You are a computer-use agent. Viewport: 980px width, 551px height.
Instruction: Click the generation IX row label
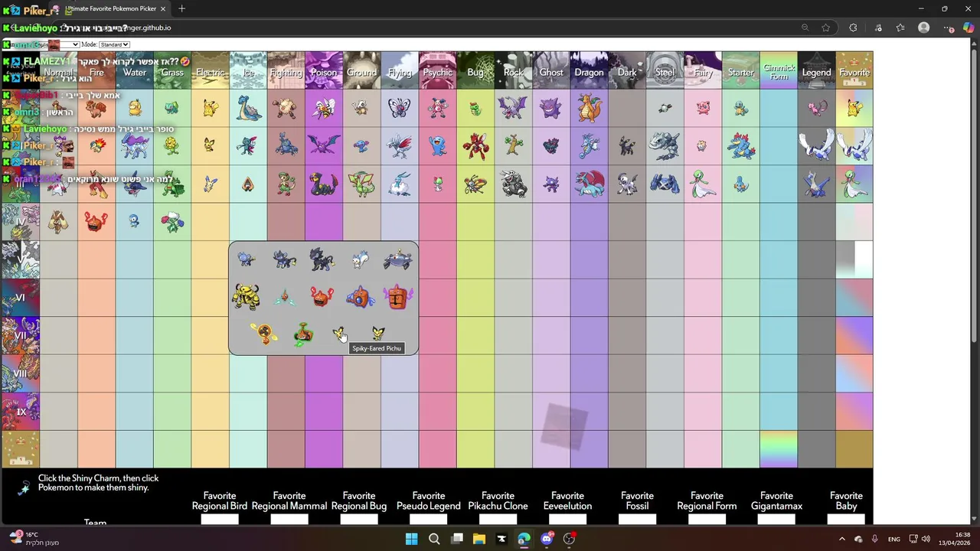21,411
